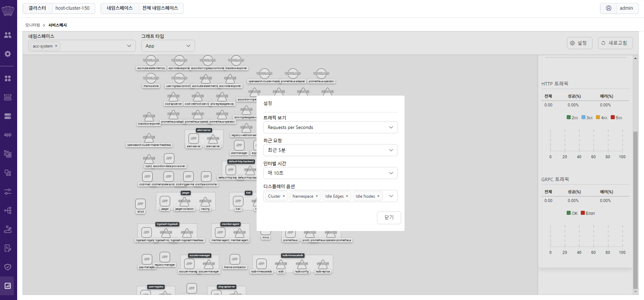Open the document edit icon in the sidebar

coord(8,248)
